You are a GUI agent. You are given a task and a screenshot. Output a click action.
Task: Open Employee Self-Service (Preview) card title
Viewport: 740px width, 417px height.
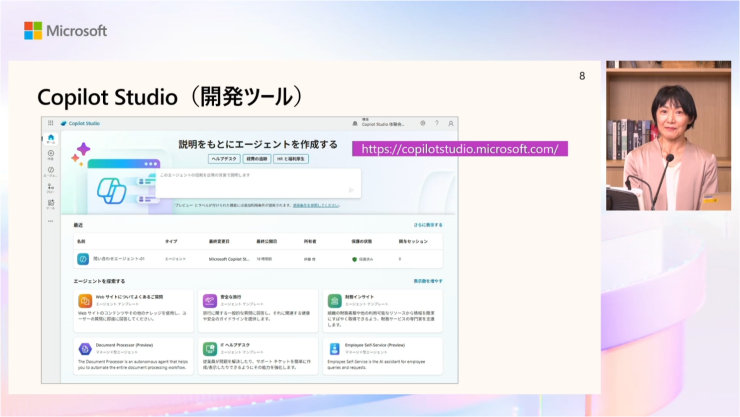click(375, 345)
